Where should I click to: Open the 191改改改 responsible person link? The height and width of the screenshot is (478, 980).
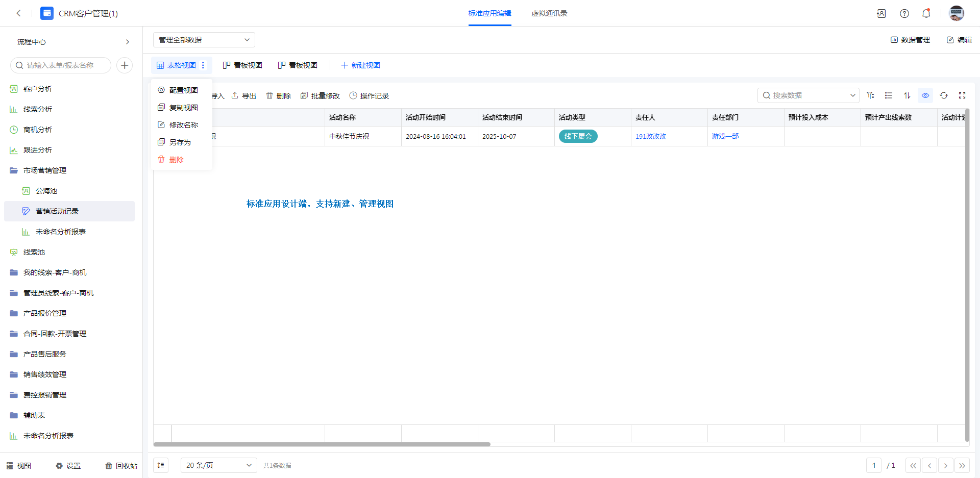(x=650, y=136)
